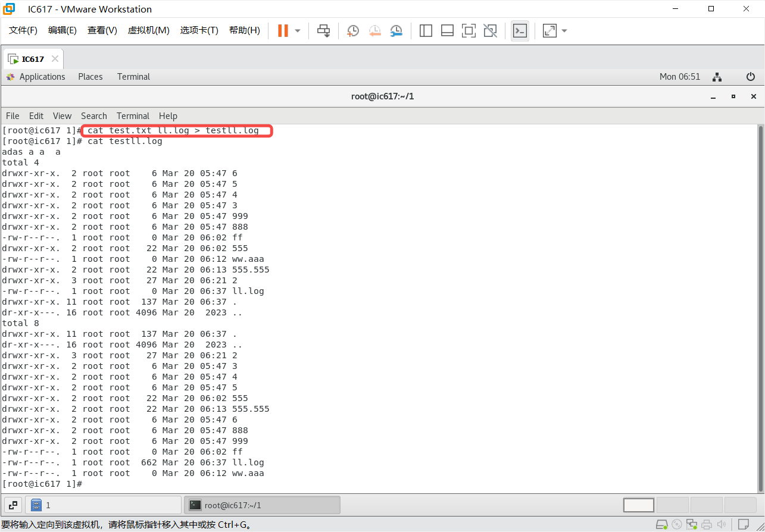Viewport: 765px width, 532px height.
Task: Click the 662-byte ll.log listing row
Action: [133, 462]
